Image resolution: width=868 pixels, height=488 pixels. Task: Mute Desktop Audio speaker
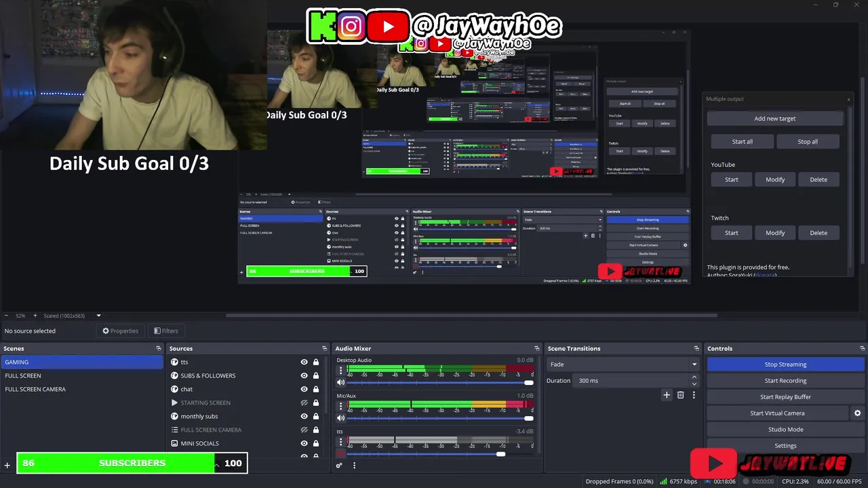(341, 383)
